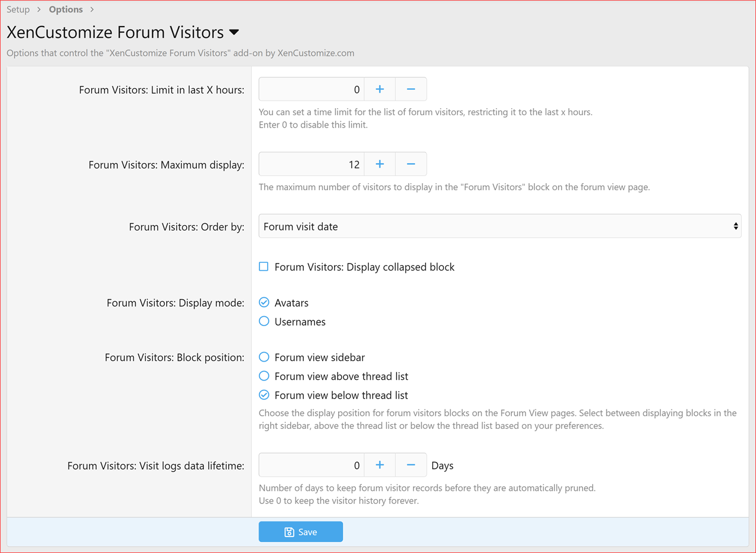Screen dimensions: 756x553
Task: Focus the Maximum display number field
Action: 312,164
